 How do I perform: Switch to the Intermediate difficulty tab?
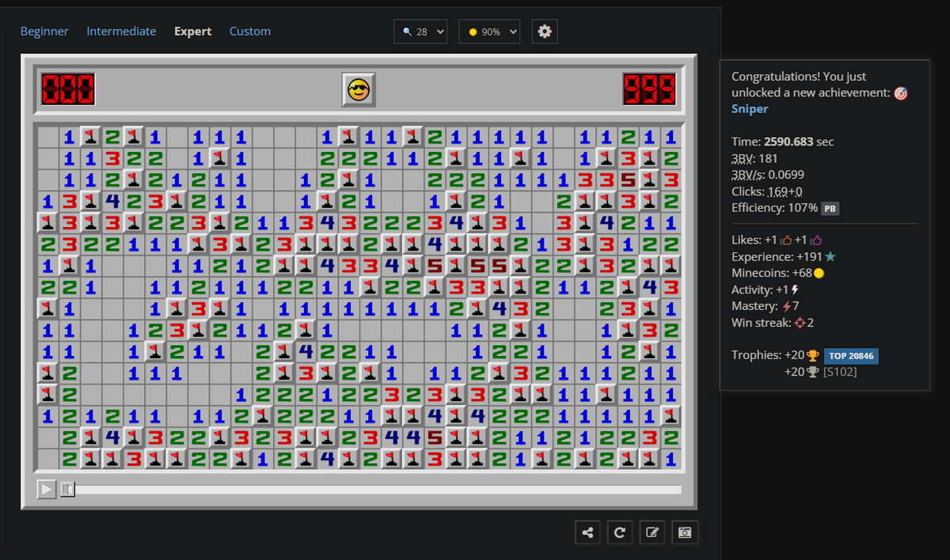click(x=121, y=31)
